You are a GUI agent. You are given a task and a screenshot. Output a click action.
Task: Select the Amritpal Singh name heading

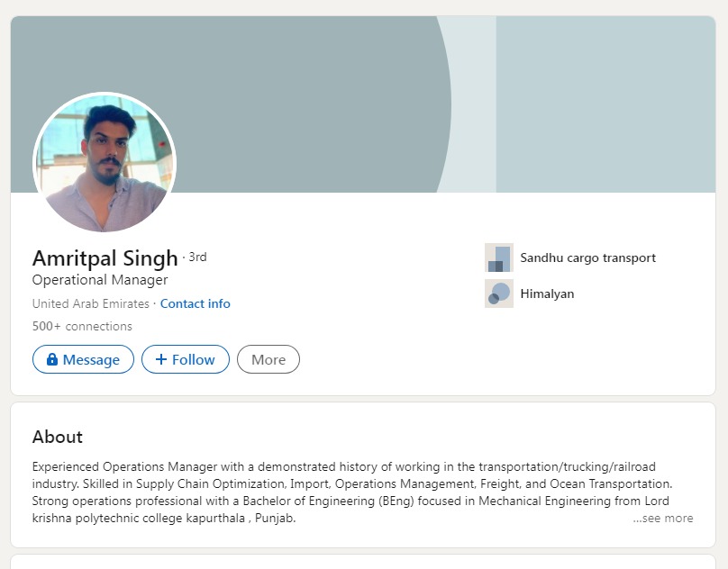(105, 258)
